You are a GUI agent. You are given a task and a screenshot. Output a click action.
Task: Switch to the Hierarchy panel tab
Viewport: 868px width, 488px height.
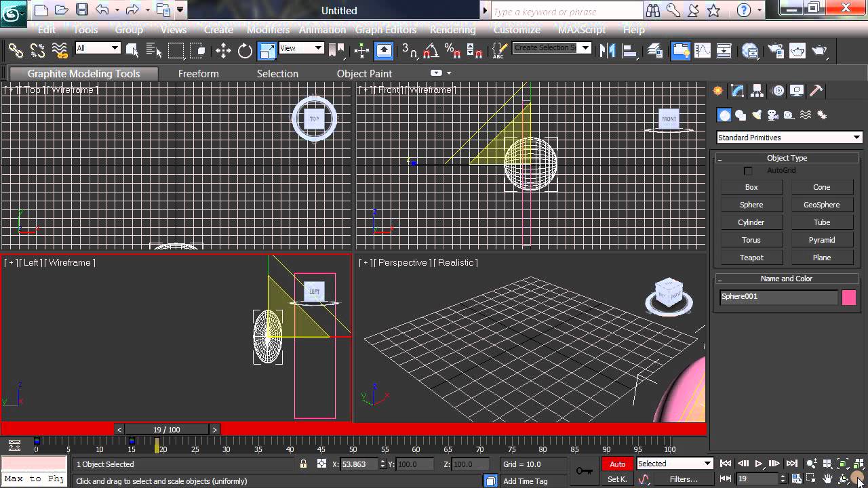(x=757, y=91)
